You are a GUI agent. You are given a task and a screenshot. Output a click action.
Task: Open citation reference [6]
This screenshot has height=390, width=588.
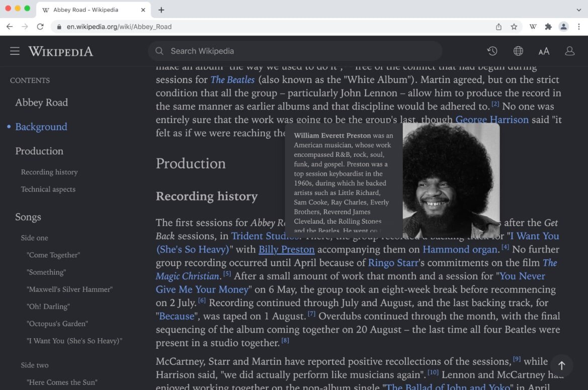202,300
